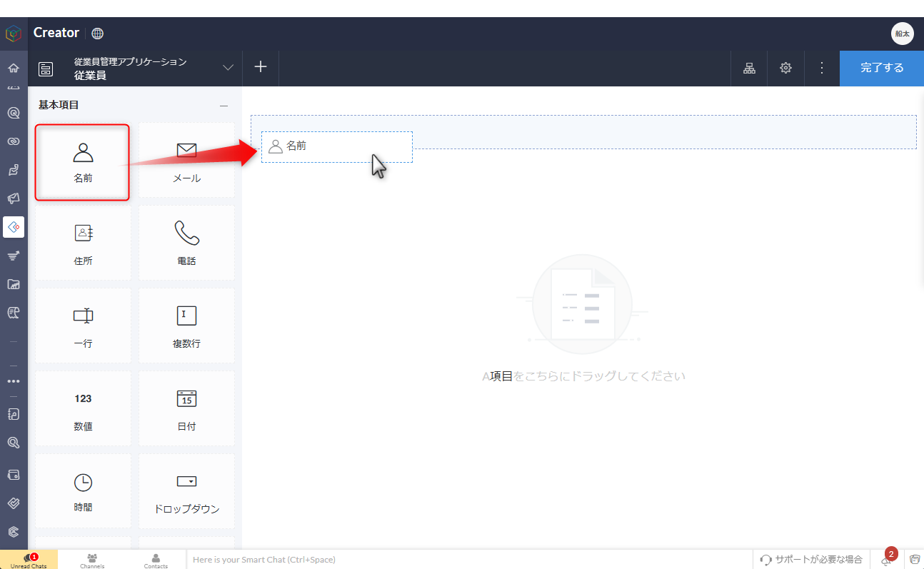The image size is (924, 569).
Task: Select the ドロップダウン field tile
Action: click(186, 492)
